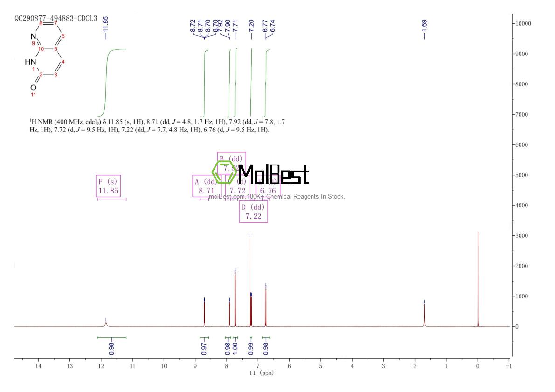Click the green integral curve over 11.85 peak
This screenshot has width=555, height=392.
point(111,83)
